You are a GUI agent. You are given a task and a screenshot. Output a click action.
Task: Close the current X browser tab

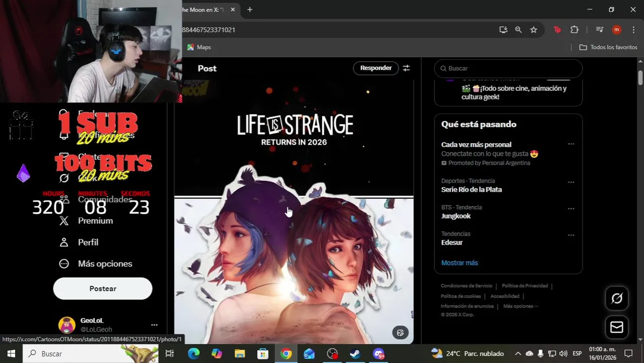click(233, 10)
